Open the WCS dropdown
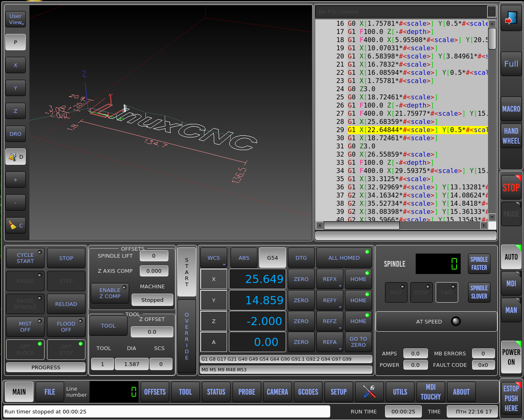This screenshot has height=420, width=524. coord(214,258)
